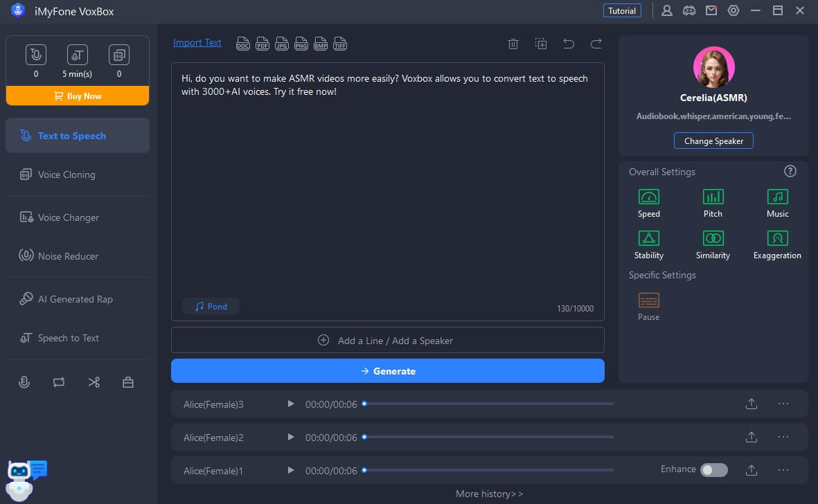Play the Alice(Female)2 audio

291,438
